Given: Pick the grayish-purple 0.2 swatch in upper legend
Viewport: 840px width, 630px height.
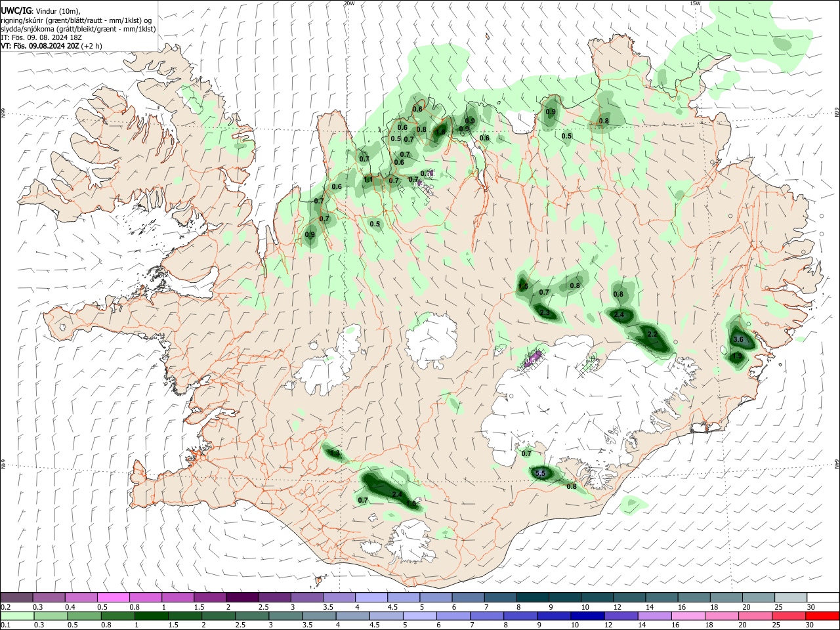Looking at the screenshot, I should pos(16,598).
